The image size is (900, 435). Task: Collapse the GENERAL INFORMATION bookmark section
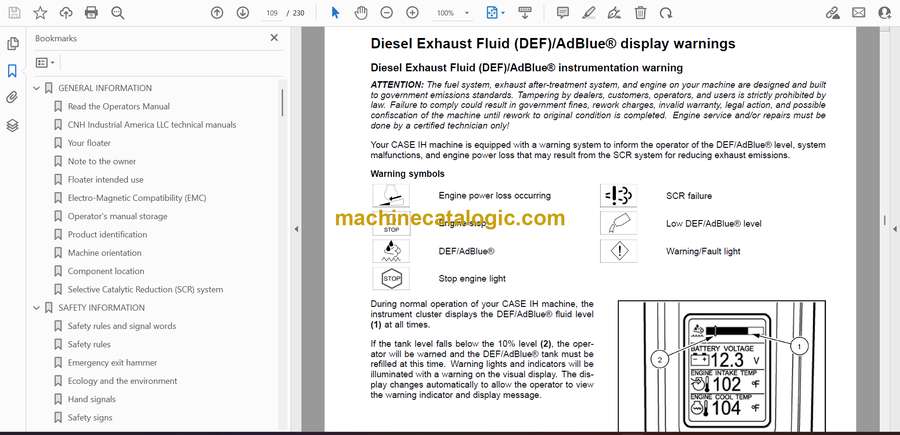37,88
